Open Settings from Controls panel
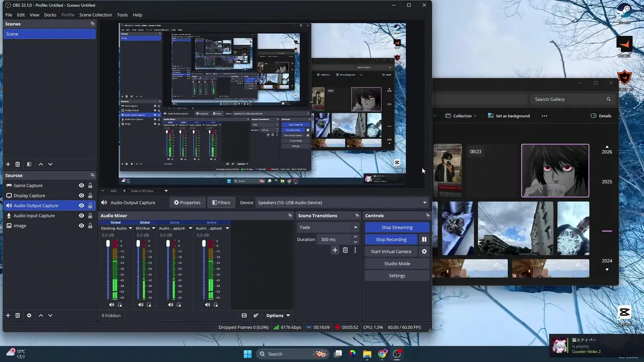644x362 pixels. pos(397,276)
